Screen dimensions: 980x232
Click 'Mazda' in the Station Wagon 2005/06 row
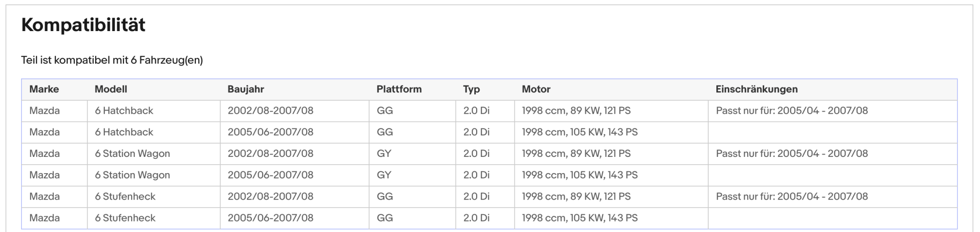45,175
